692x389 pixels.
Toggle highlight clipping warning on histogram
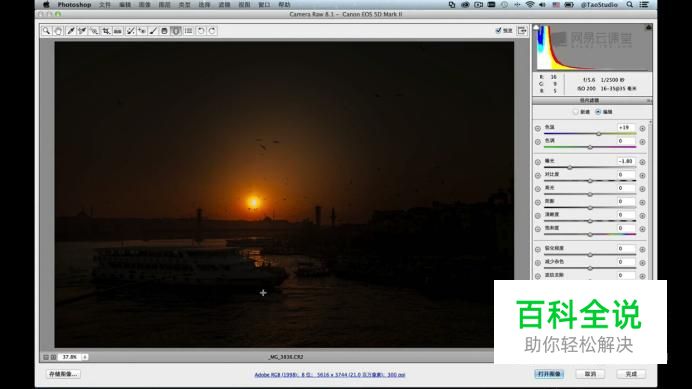point(648,27)
